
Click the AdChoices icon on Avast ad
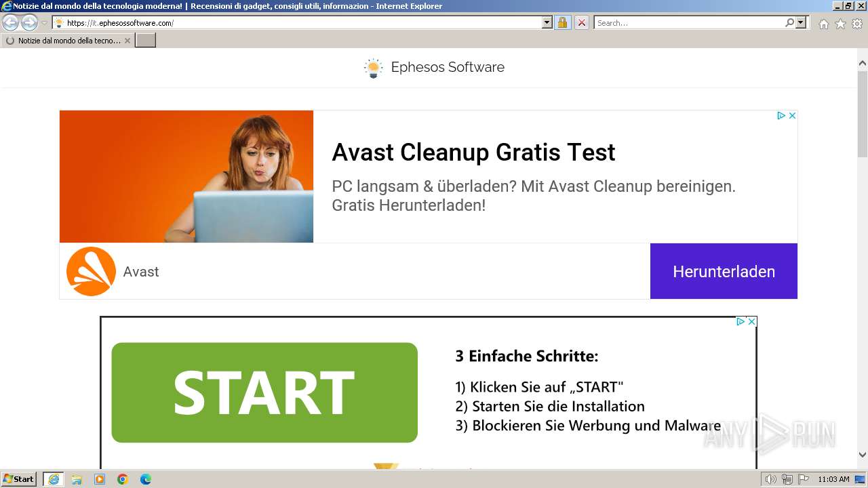781,116
